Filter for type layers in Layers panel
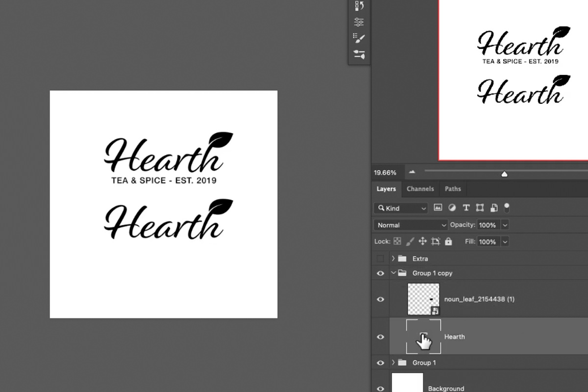The image size is (588, 392). [x=466, y=208]
